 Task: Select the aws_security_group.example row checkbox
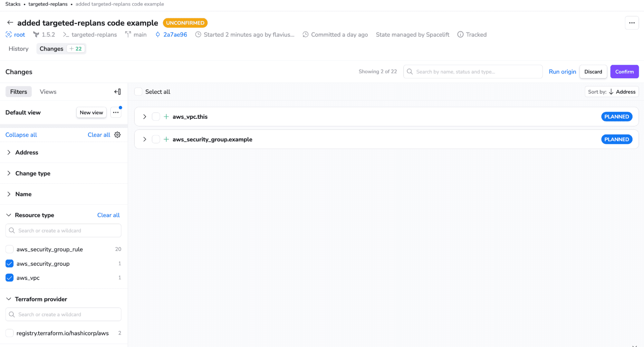(156, 139)
